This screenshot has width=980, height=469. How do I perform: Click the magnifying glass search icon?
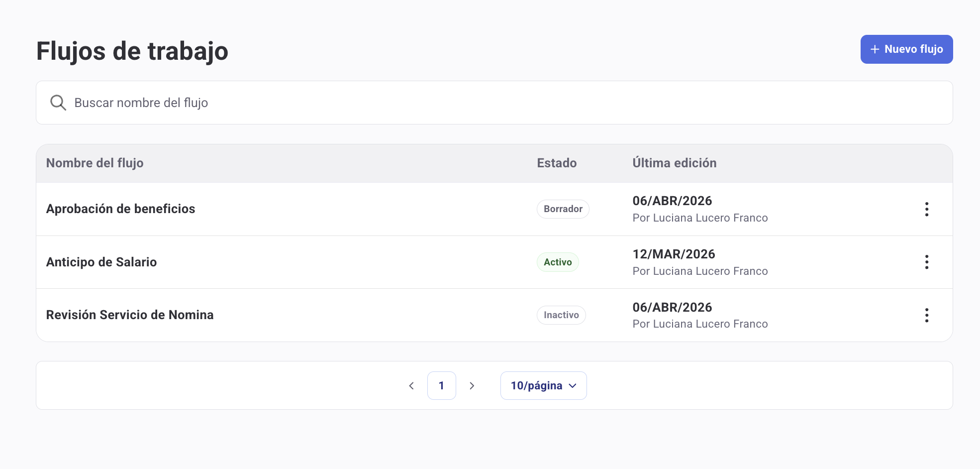click(x=58, y=103)
